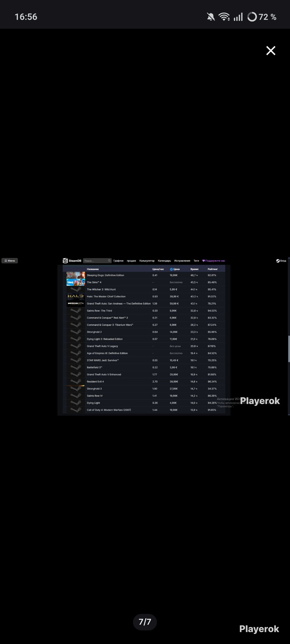Open the SteamDB Меню button
The width and height of the screenshot is (290, 644).
pyautogui.click(x=10, y=261)
